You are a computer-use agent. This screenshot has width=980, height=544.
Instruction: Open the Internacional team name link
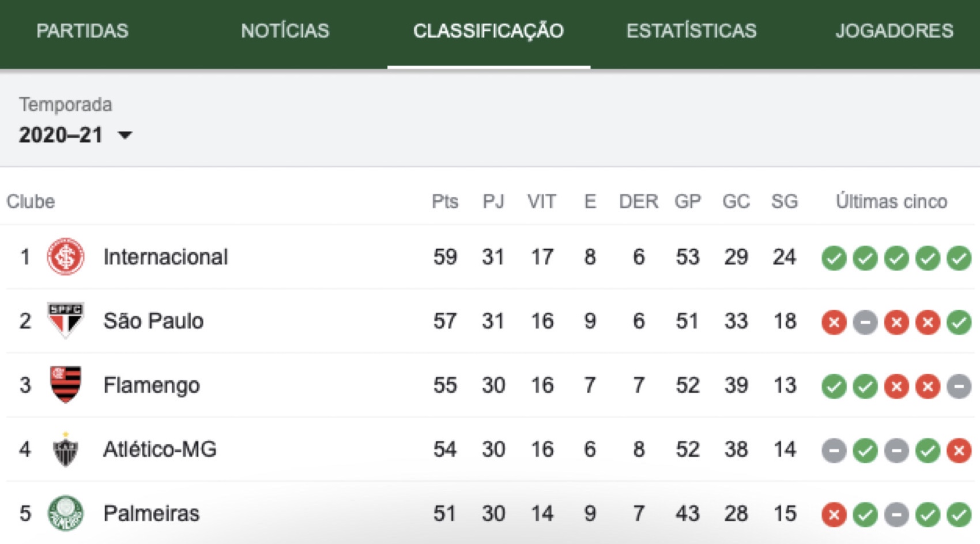[x=165, y=257]
